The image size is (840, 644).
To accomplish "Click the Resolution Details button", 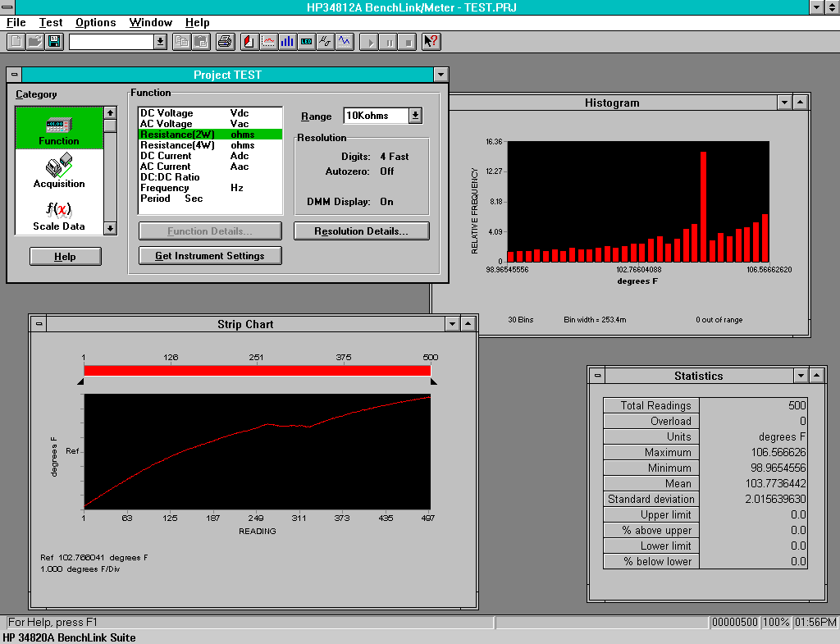I will coord(362,231).
